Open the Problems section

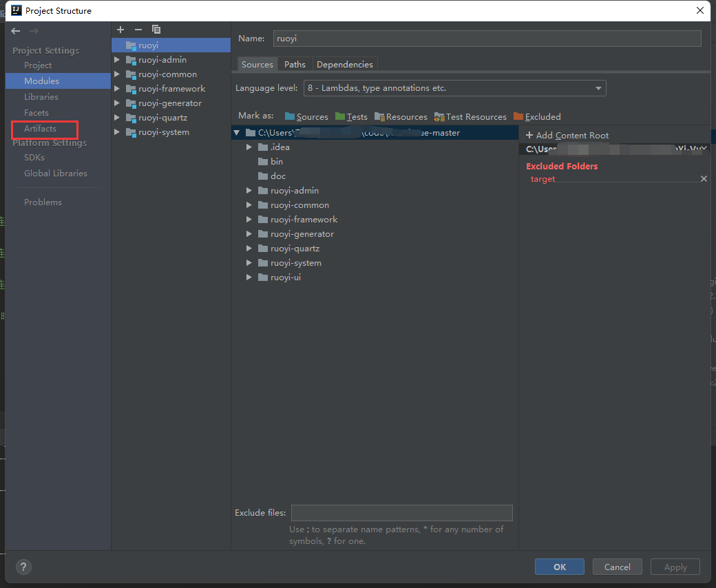pos(43,202)
